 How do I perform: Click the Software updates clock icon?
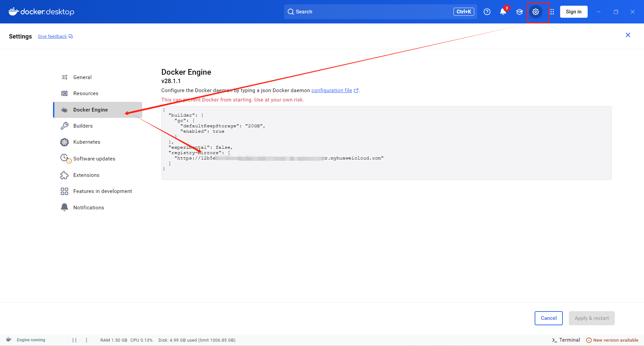coord(65,158)
